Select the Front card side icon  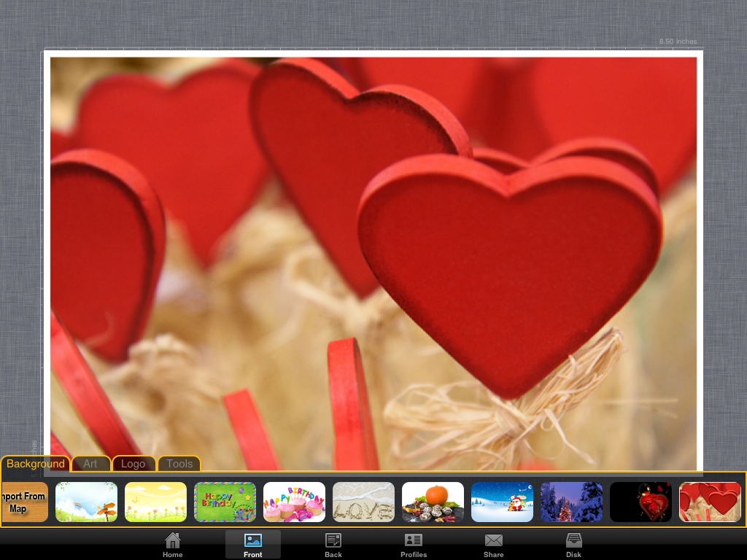point(252,544)
